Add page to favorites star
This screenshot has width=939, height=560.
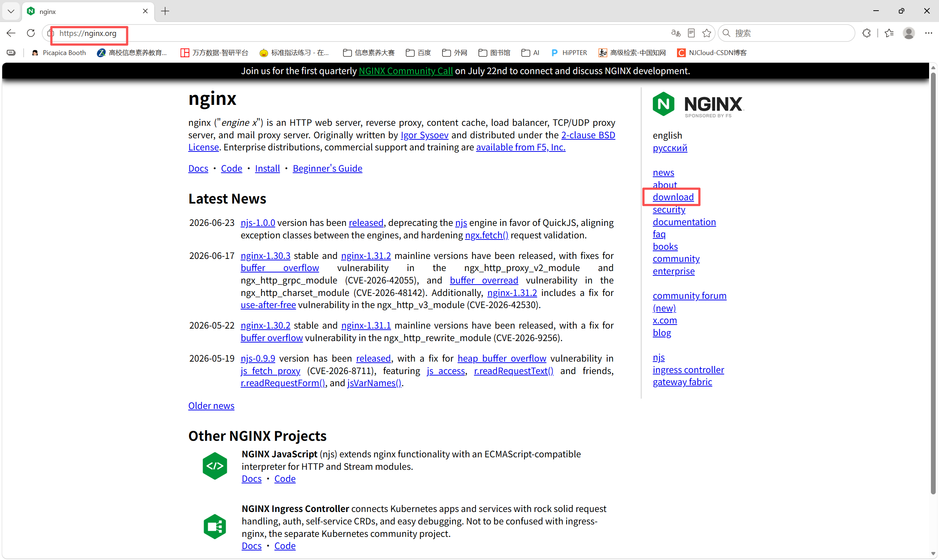707,33
